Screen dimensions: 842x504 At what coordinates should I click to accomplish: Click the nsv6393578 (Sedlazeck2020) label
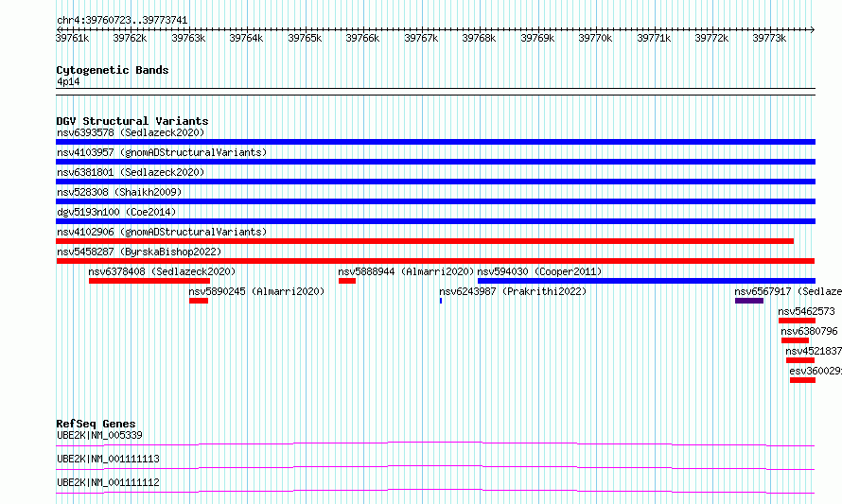(x=131, y=132)
